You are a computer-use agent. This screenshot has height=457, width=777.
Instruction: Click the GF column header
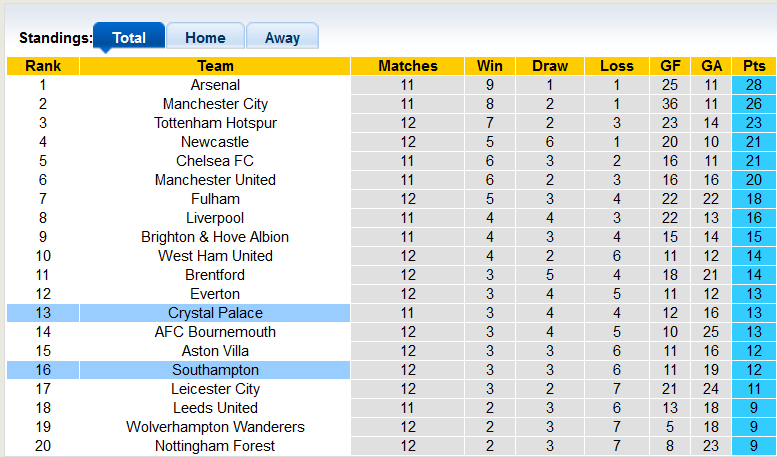tap(670, 66)
